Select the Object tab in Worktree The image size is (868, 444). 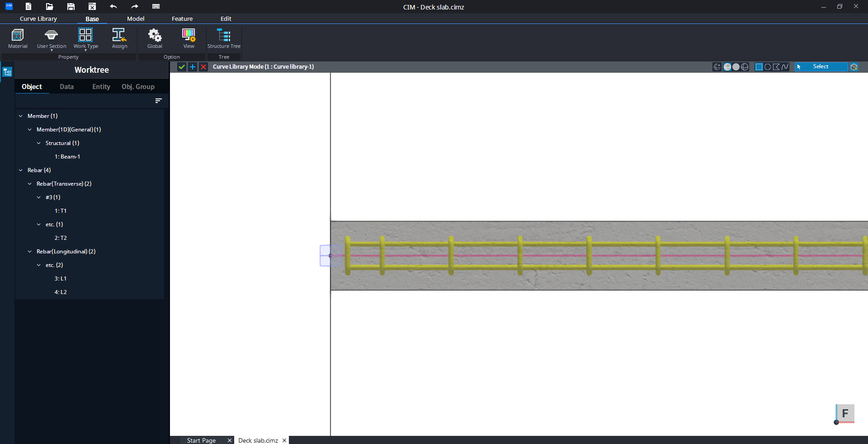coord(32,87)
